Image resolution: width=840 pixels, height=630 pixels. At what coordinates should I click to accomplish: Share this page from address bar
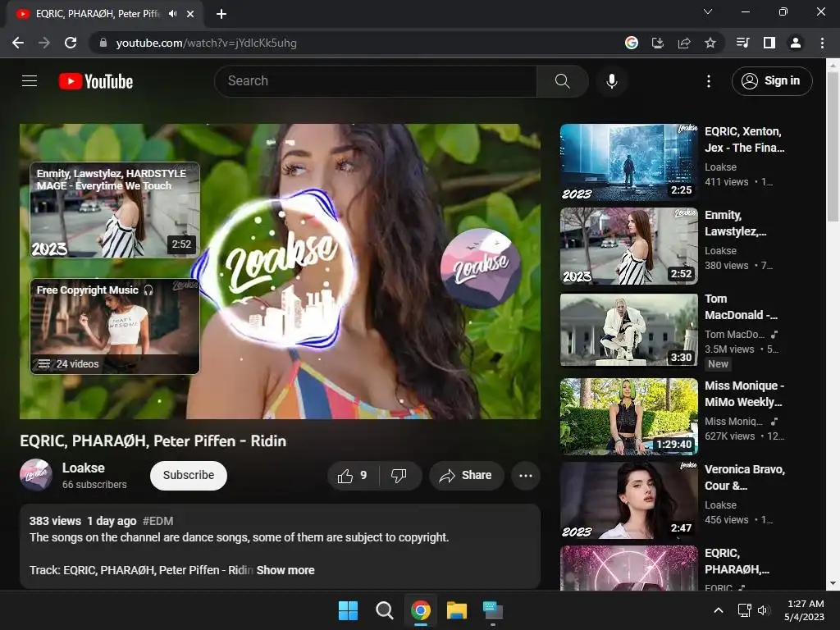(x=684, y=43)
